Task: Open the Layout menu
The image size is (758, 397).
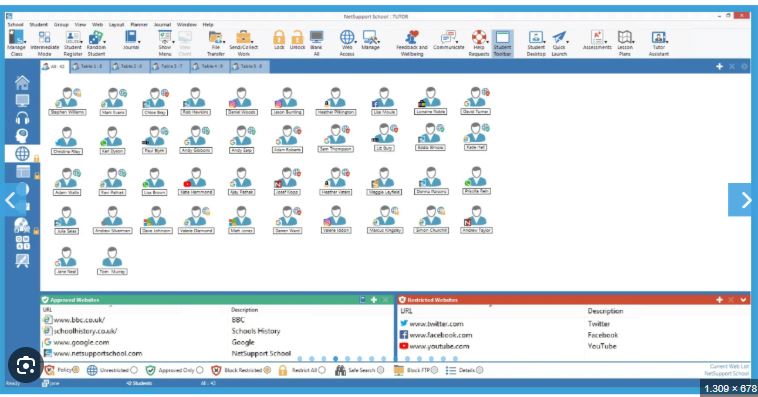Action: [x=116, y=24]
